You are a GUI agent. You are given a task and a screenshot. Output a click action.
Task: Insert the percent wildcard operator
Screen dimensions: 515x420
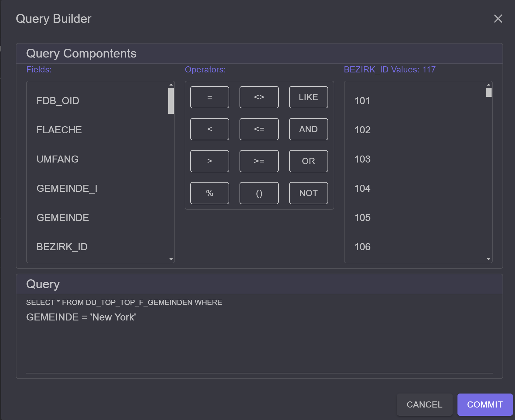pyautogui.click(x=210, y=193)
